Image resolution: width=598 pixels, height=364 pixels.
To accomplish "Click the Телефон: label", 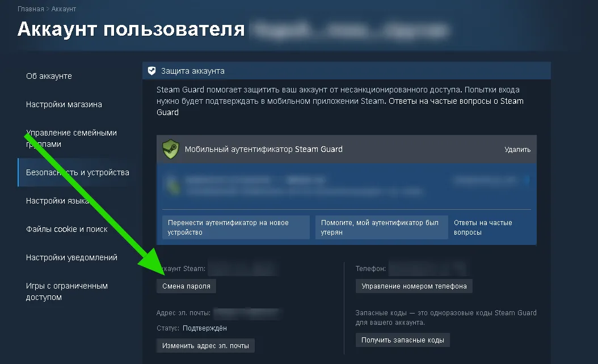I will point(370,269).
